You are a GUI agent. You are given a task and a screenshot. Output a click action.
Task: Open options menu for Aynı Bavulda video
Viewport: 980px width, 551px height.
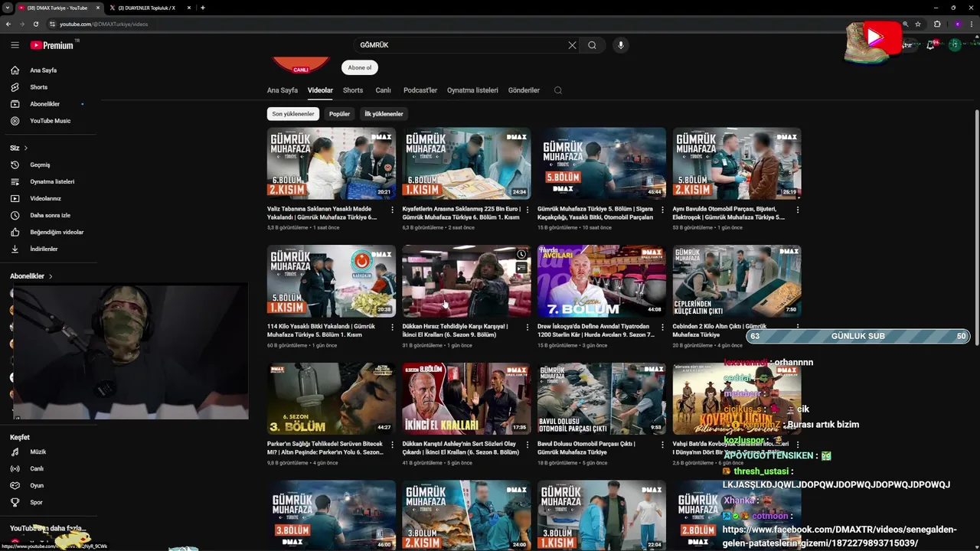coord(798,210)
